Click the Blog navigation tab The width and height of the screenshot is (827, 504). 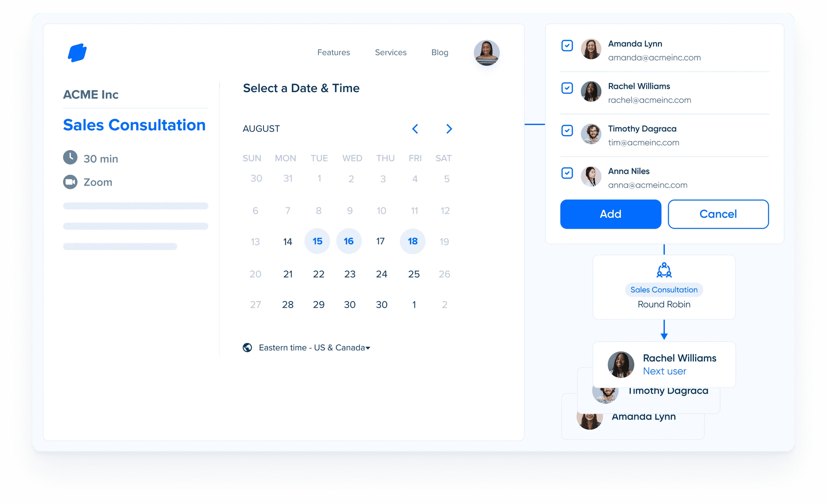pos(440,52)
